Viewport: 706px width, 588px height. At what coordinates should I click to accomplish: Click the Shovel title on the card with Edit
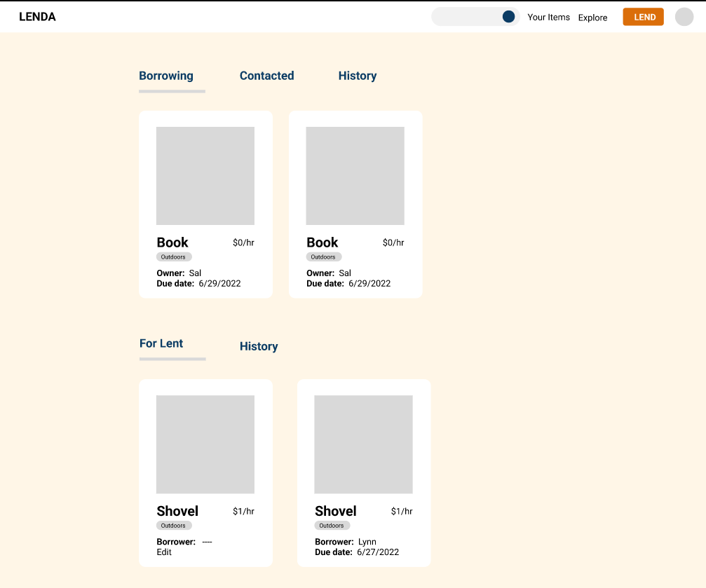point(177,511)
